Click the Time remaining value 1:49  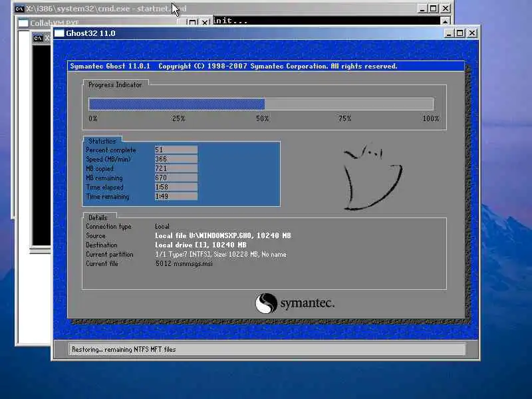click(x=176, y=196)
